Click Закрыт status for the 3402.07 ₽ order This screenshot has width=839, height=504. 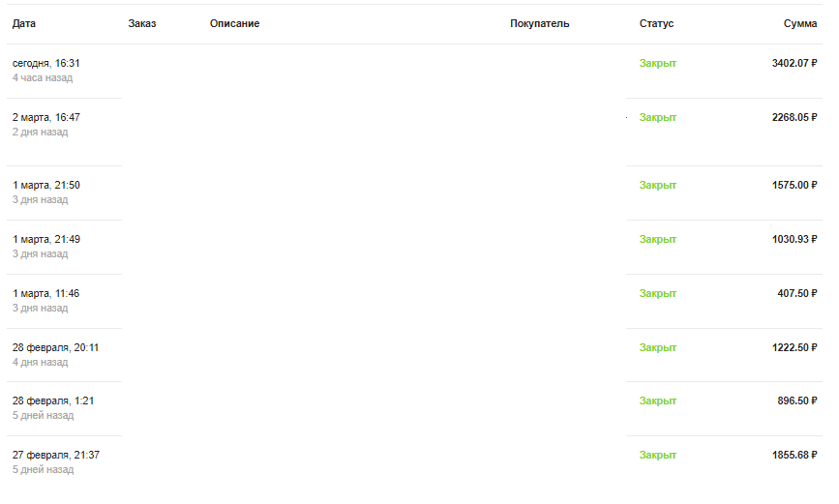coord(657,63)
